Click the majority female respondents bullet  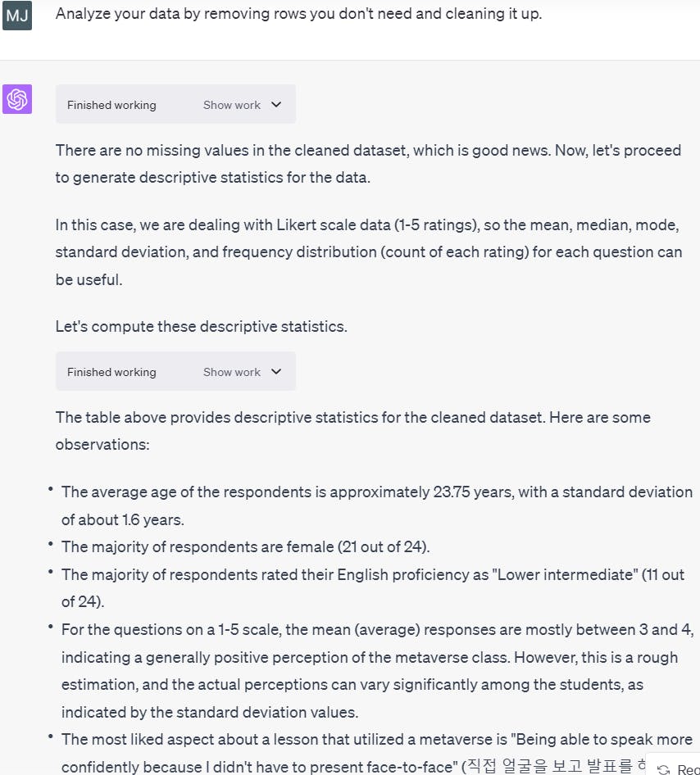pos(245,546)
